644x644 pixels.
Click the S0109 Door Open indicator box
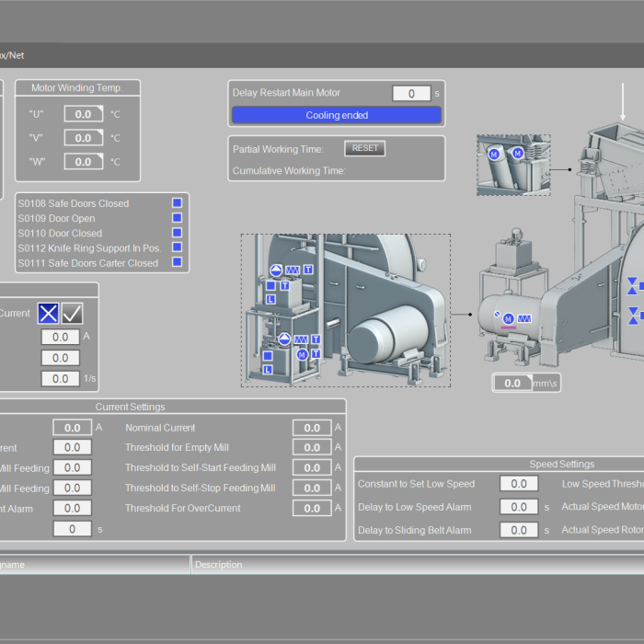(178, 218)
